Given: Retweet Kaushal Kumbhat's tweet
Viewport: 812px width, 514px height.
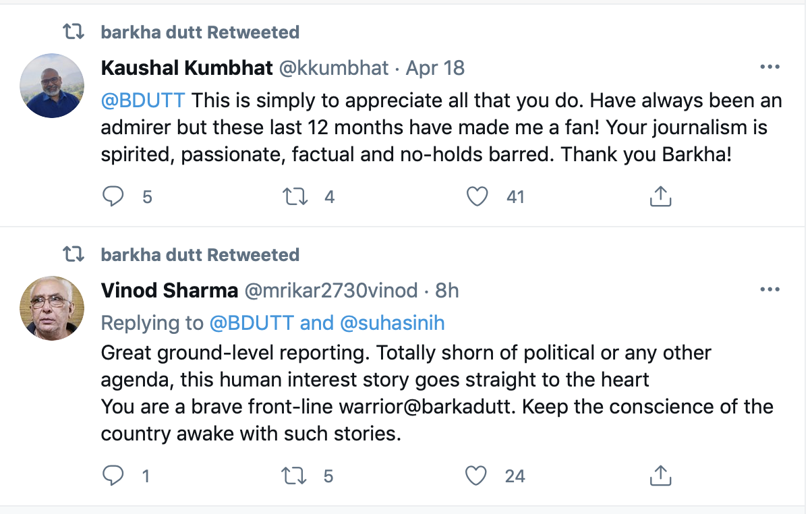Looking at the screenshot, I should (x=294, y=197).
